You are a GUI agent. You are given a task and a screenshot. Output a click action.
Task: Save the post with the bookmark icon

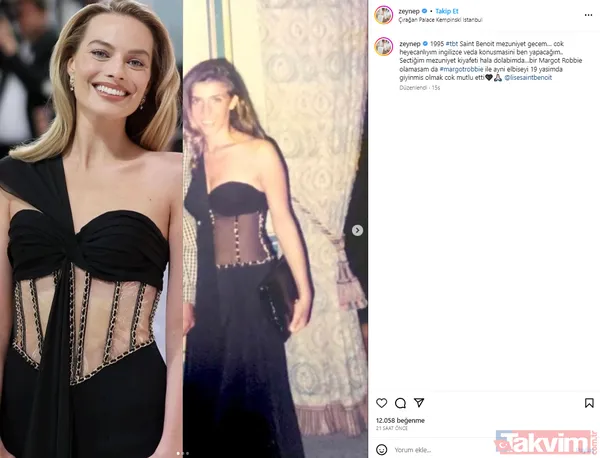tap(589, 403)
